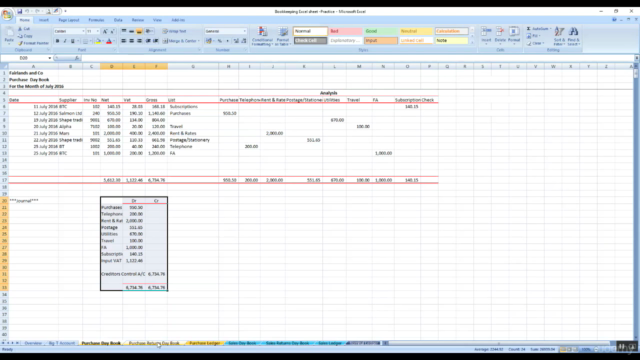
Task: Click the Insert cells button
Action: (486, 35)
